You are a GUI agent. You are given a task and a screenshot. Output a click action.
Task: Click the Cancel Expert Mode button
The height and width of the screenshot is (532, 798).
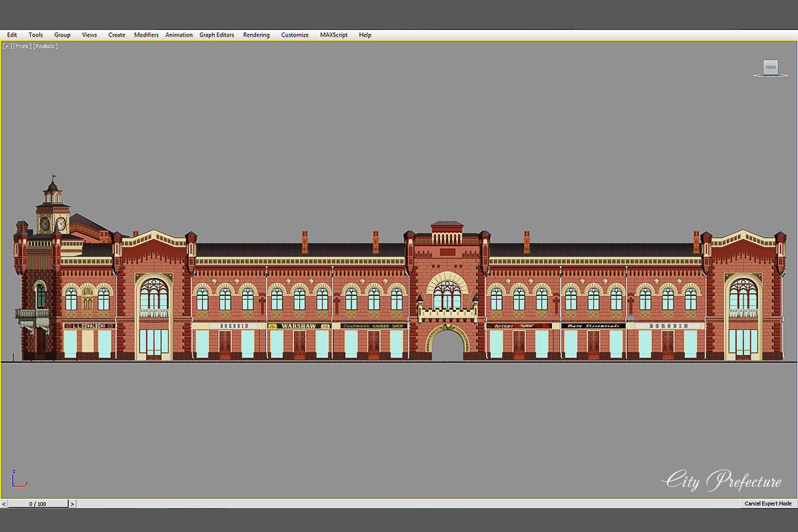click(x=768, y=504)
